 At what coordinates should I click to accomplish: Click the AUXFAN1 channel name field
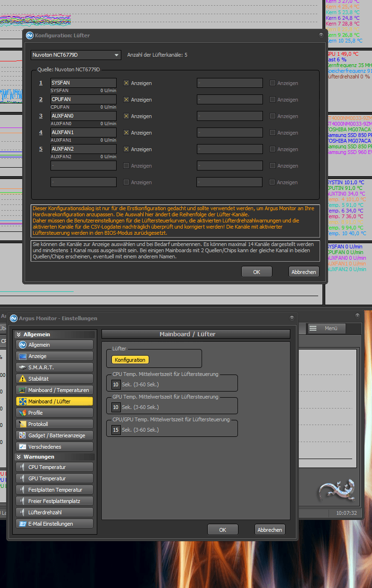83,133
